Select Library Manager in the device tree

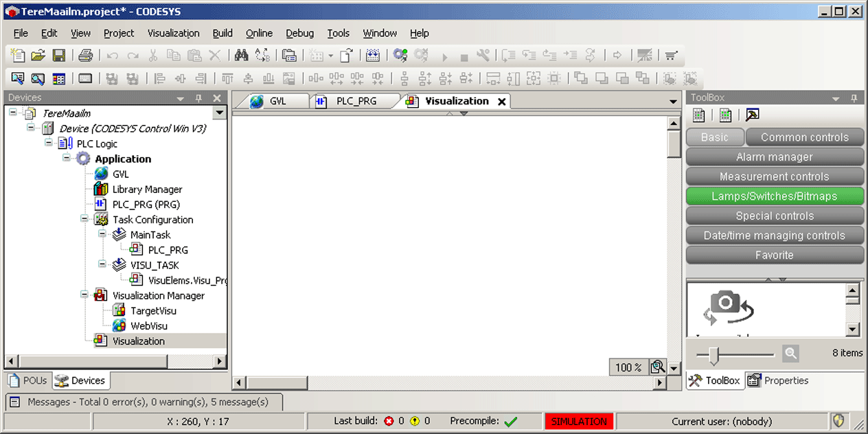tap(147, 189)
